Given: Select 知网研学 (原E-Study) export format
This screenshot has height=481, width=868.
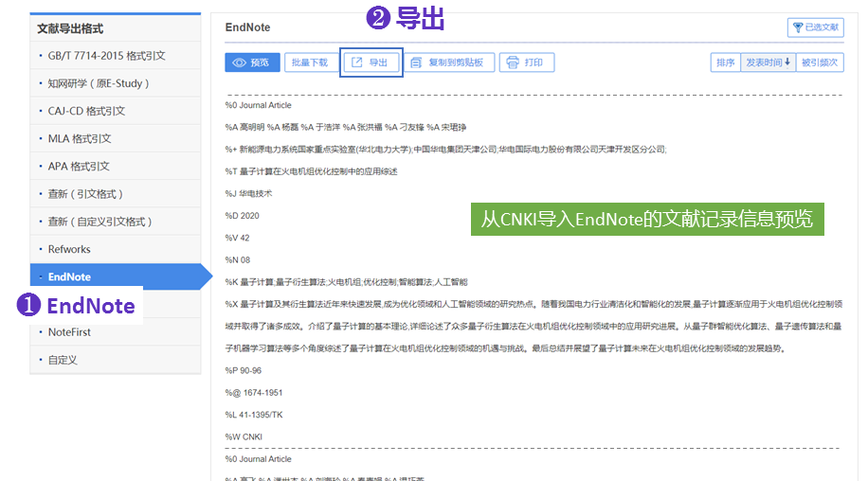Looking at the screenshot, I should [x=116, y=83].
